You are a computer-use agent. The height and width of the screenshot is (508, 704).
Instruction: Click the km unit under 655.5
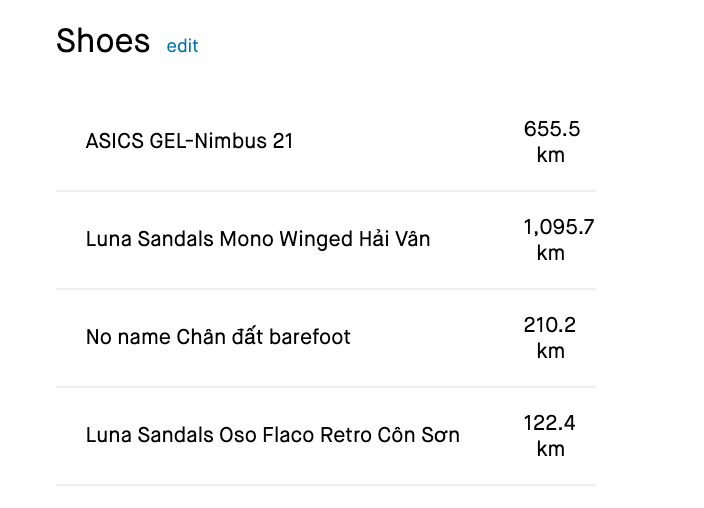551,155
